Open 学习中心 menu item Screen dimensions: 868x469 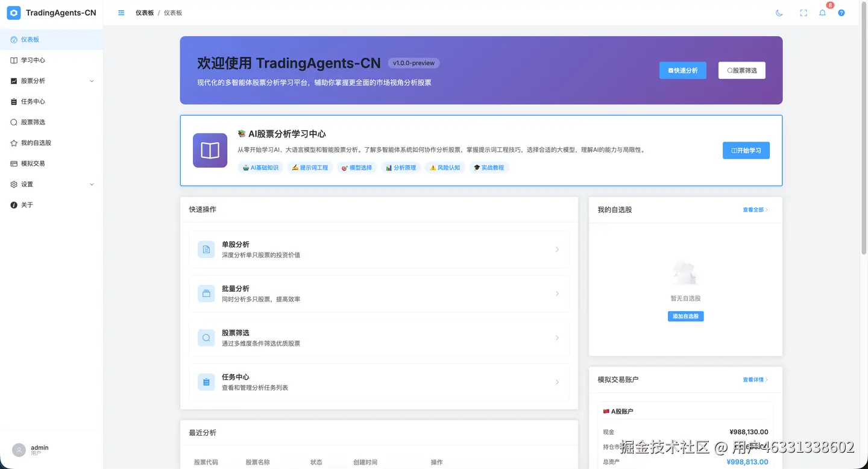point(51,60)
